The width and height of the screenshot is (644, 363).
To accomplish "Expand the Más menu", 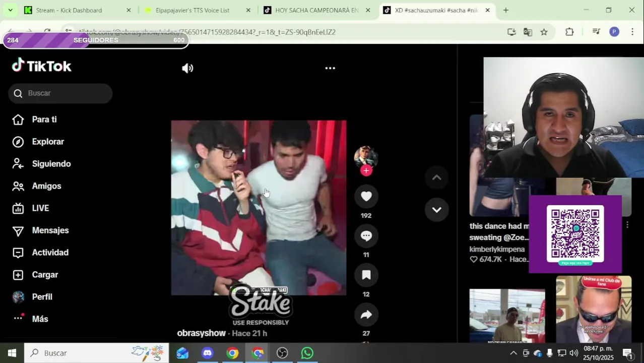I will [x=40, y=319].
